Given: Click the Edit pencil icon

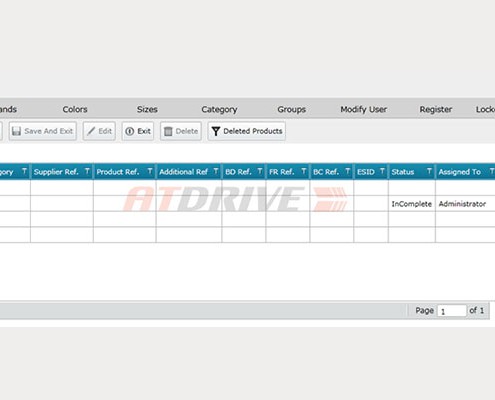Looking at the screenshot, I should (91, 131).
